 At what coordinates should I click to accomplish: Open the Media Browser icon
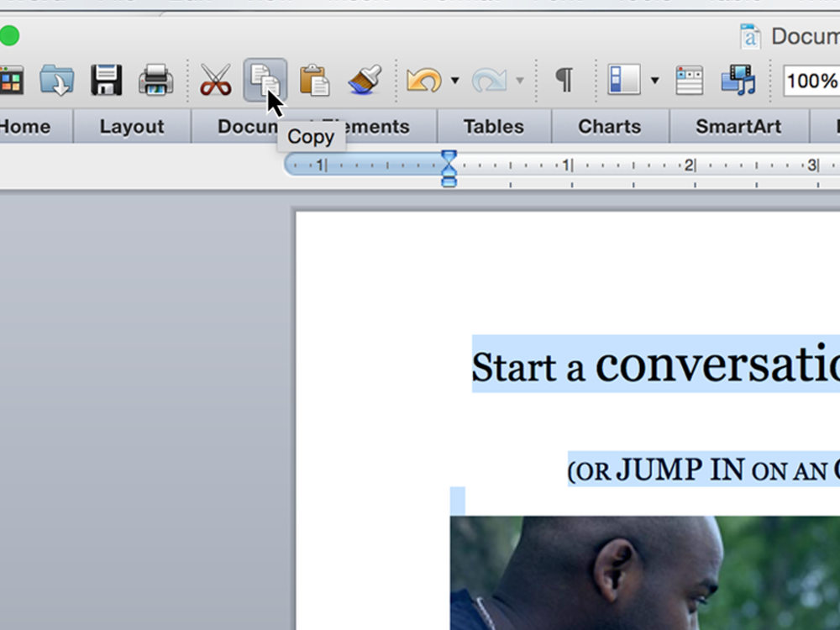pos(738,81)
